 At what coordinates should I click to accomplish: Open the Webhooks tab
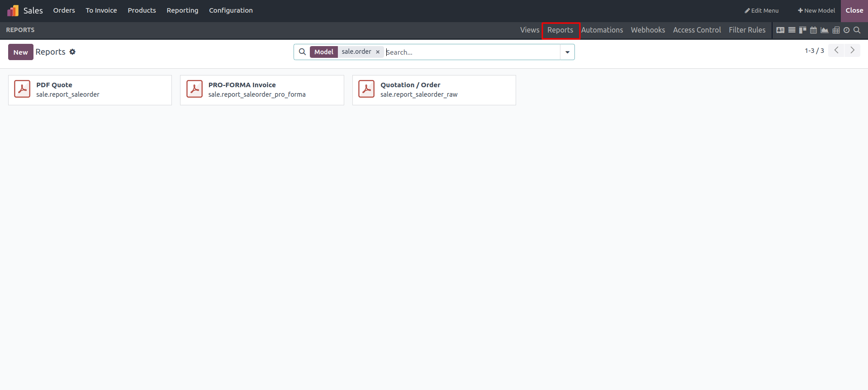pos(648,30)
